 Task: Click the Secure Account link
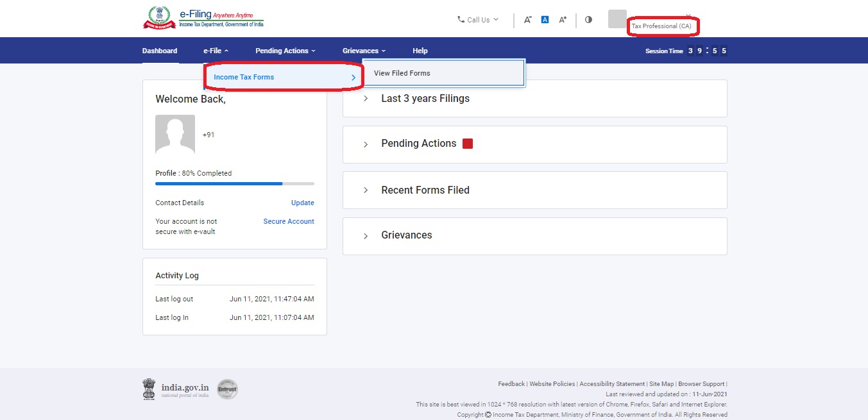point(289,221)
